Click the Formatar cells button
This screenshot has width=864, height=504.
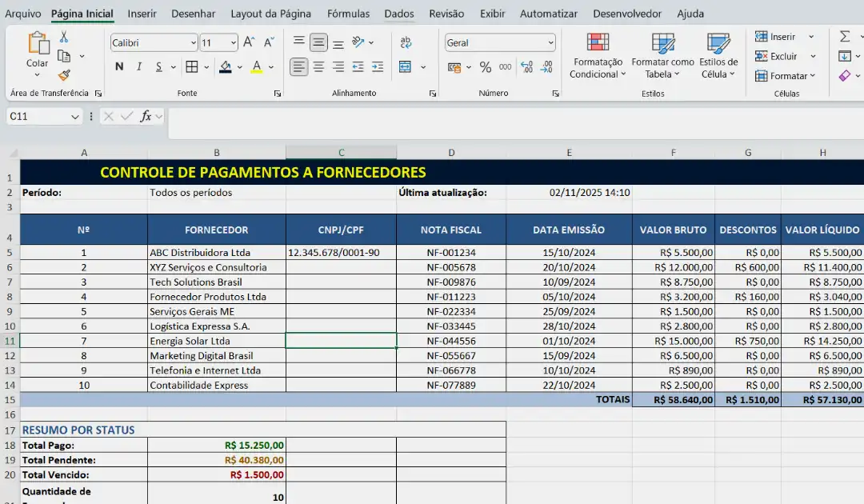click(785, 76)
